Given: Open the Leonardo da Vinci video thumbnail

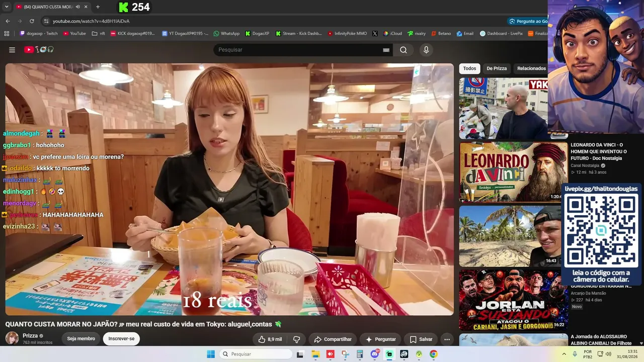Looking at the screenshot, I should 513,172.
